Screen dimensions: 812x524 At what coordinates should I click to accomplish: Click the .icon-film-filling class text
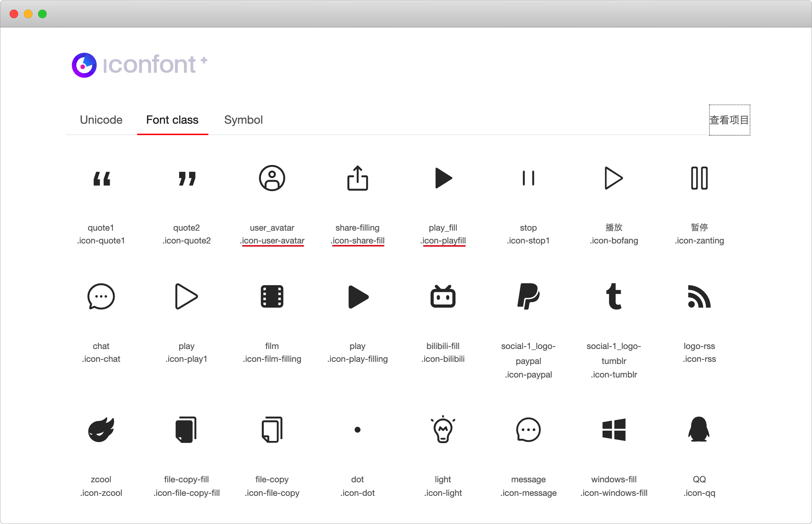(x=272, y=359)
